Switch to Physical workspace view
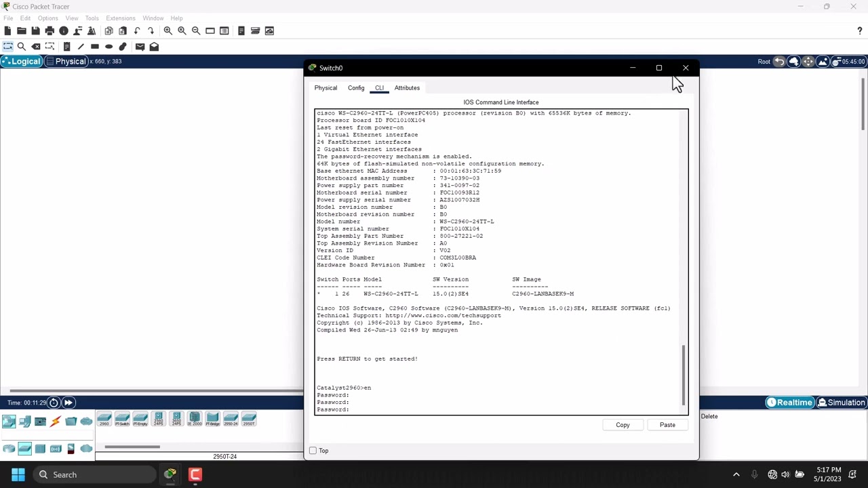Viewport: 868px width, 488px height. point(65,62)
